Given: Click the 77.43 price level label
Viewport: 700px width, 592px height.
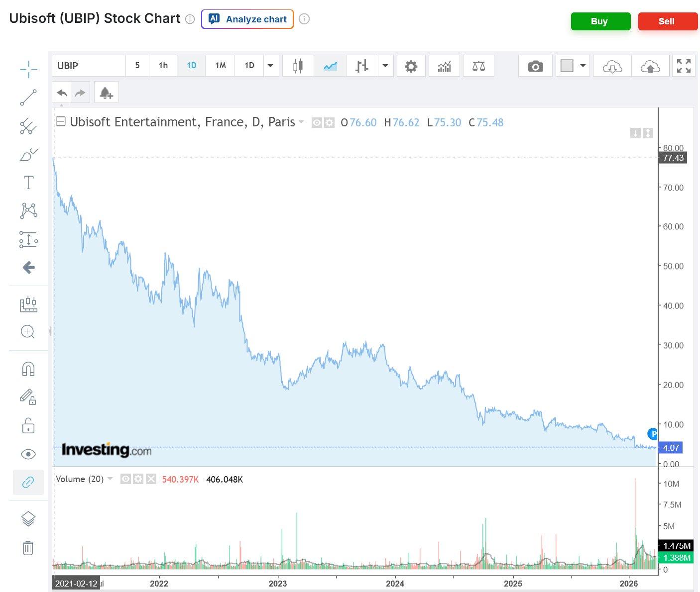Looking at the screenshot, I should pos(673,158).
